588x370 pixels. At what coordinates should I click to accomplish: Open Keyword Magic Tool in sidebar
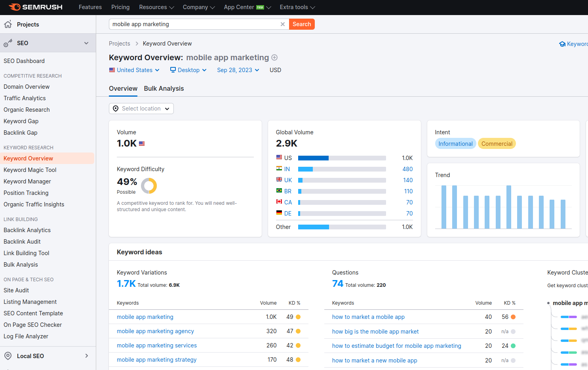(30, 170)
